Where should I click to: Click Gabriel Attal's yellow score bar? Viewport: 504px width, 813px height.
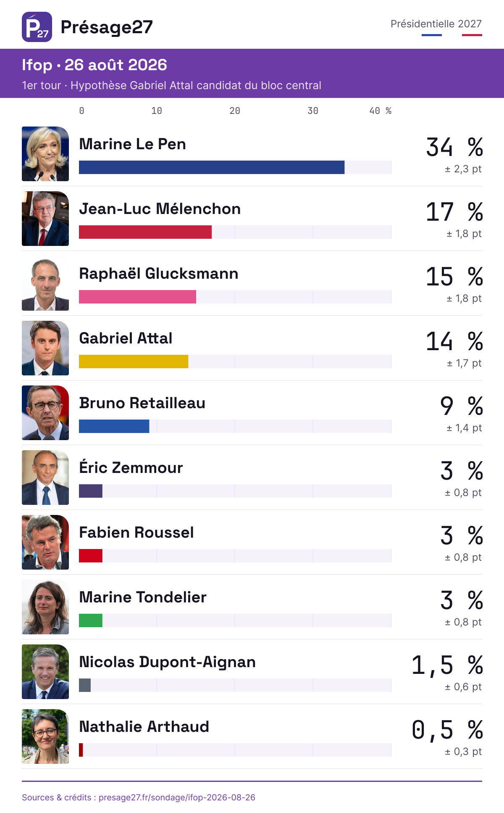click(x=134, y=362)
